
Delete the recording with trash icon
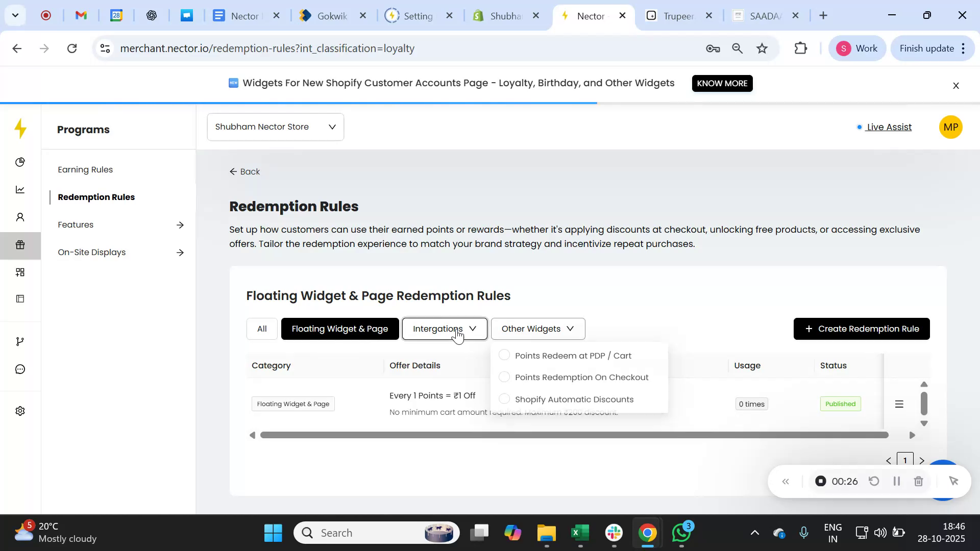click(x=918, y=481)
